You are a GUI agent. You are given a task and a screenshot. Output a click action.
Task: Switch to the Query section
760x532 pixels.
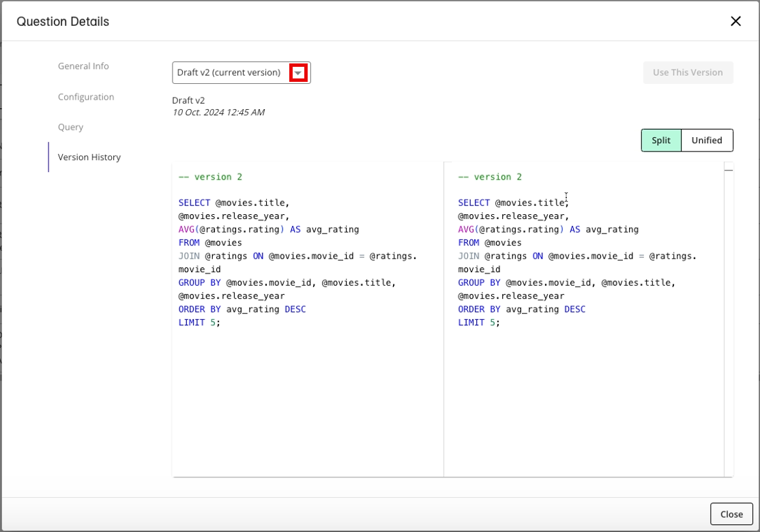click(71, 127)
